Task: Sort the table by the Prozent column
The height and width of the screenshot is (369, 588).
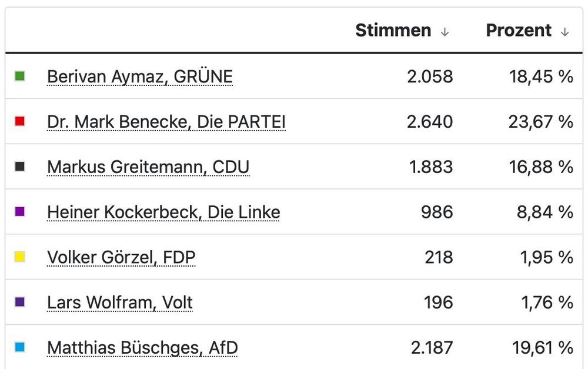Action: pos(520,31)
